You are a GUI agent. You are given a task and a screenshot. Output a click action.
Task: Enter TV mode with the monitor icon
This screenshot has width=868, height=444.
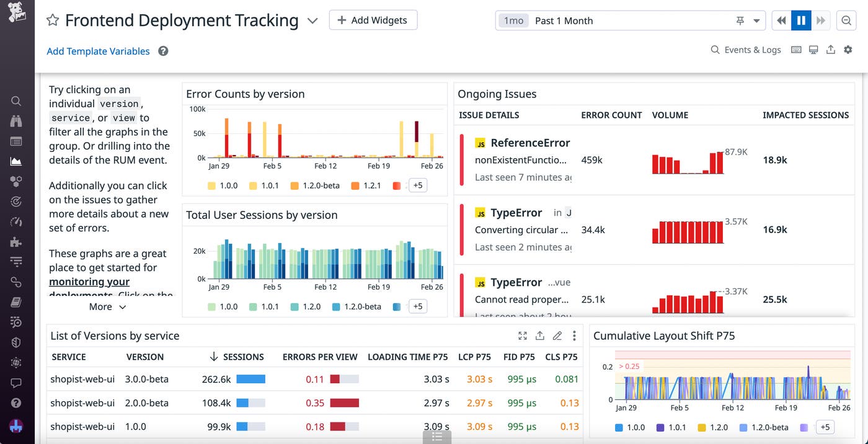point(813,50)
